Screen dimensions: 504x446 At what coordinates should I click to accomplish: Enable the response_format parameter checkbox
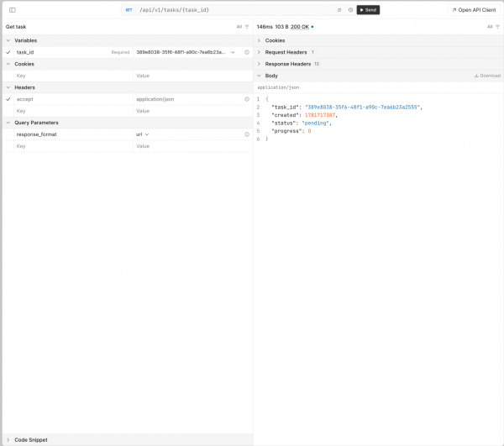pos(8,134)
